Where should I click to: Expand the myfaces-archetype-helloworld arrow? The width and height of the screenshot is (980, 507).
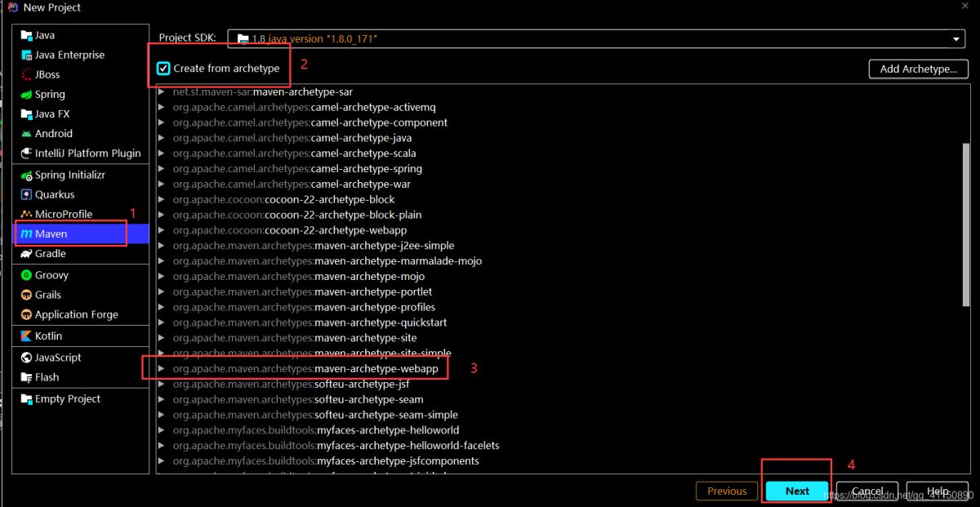162,430
